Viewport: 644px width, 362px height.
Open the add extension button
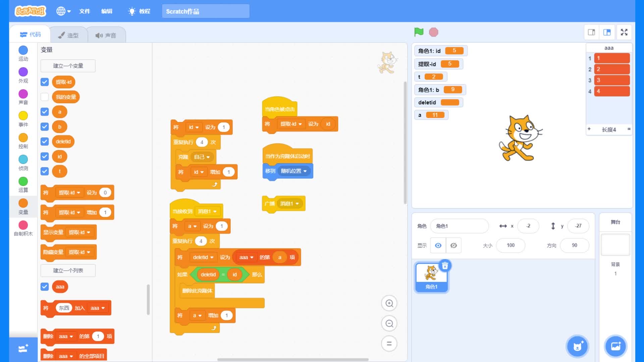pos(23,349)
